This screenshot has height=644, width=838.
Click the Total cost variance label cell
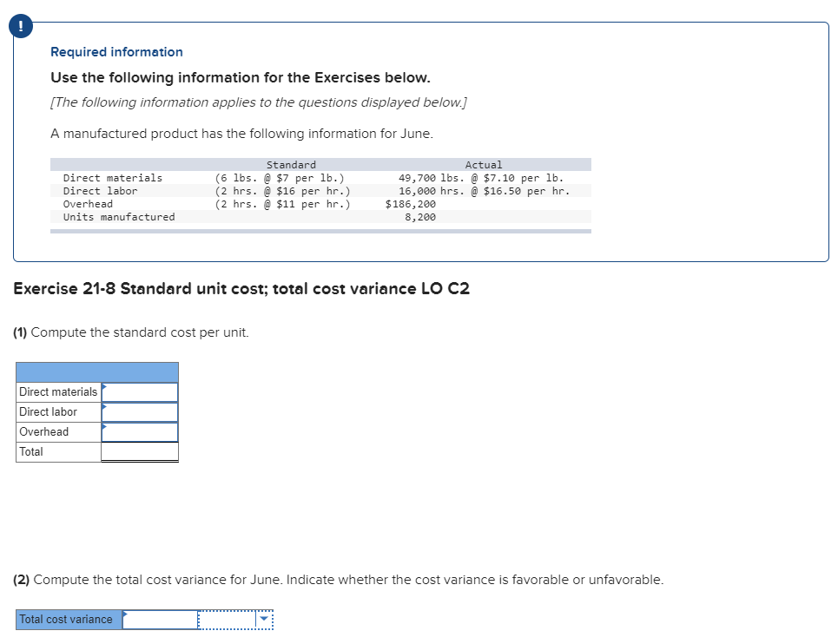tap(67, 620)
